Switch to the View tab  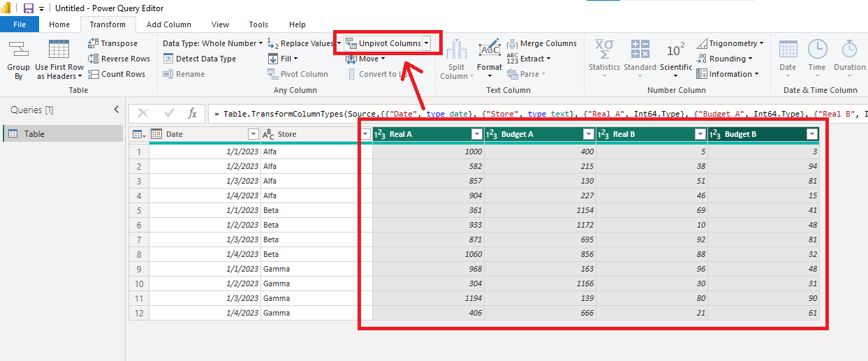(x=220, y=24)
